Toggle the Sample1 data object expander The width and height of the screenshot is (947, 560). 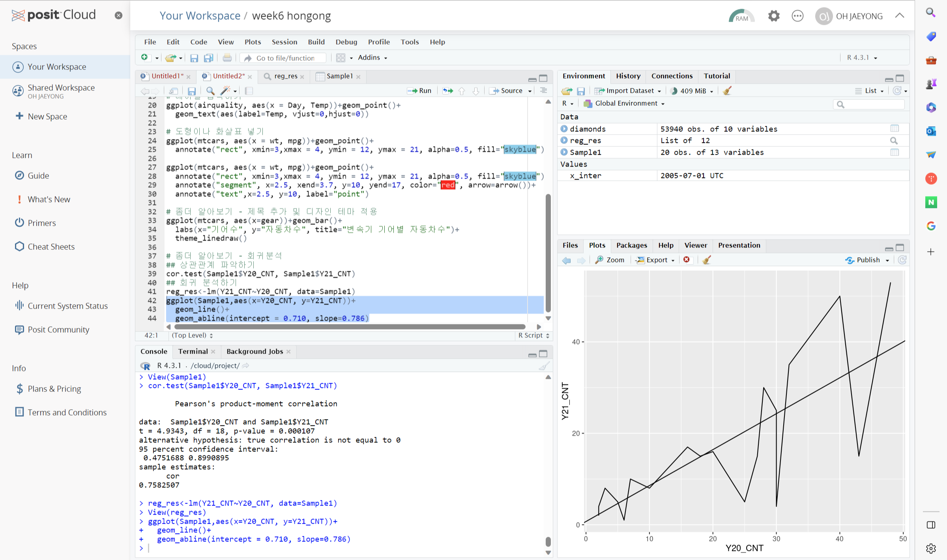tap(564, 152)
